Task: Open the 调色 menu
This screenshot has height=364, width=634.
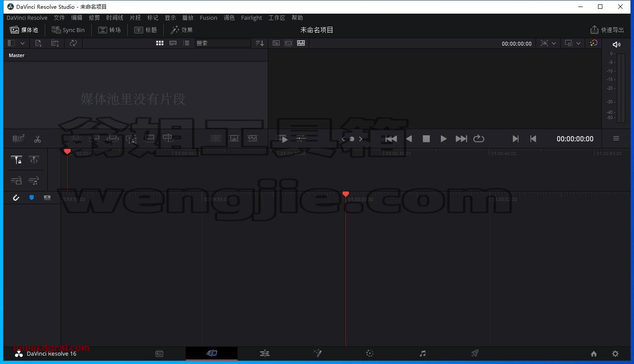Action: pos(229,18)
